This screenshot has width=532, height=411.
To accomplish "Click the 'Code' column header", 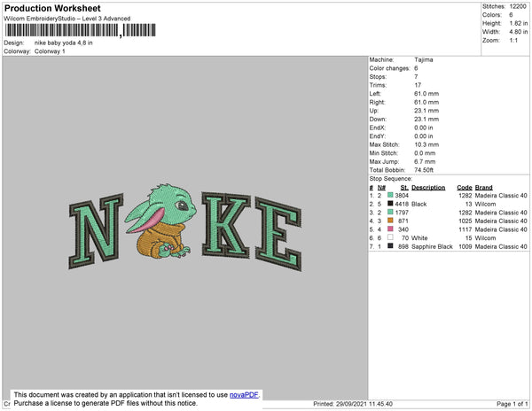I will click(465, 188).
